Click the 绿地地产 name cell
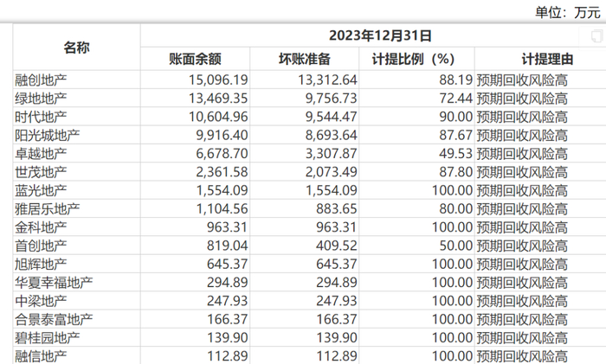The image size is (606, 364). pyautogui.click(x=42, y=98)
